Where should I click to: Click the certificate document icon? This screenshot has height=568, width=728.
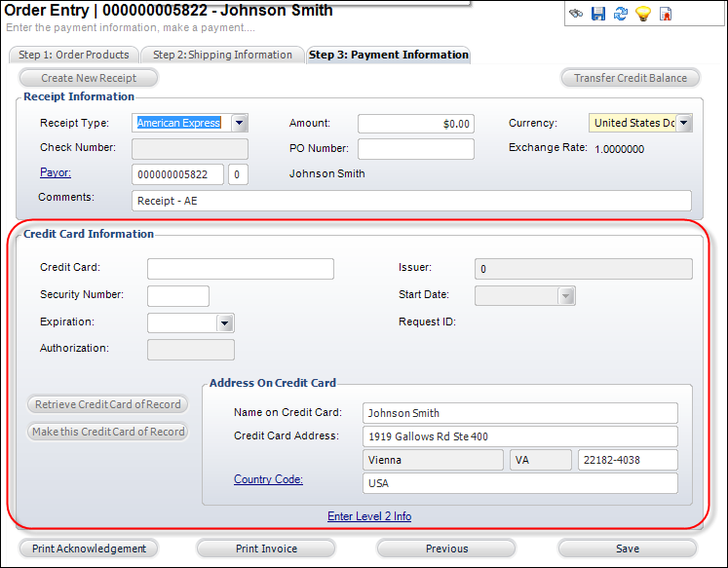pyautogui.click(x=666, y=14)
